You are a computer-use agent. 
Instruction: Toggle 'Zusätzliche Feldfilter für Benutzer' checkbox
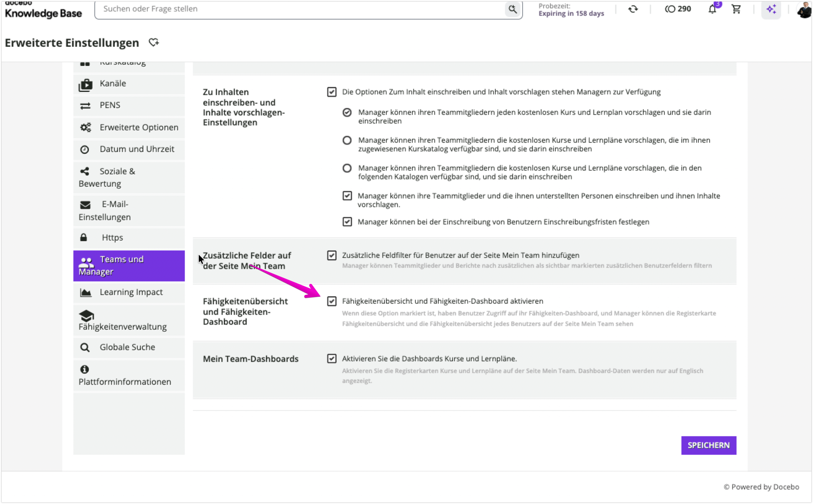(x=332, y=255)
